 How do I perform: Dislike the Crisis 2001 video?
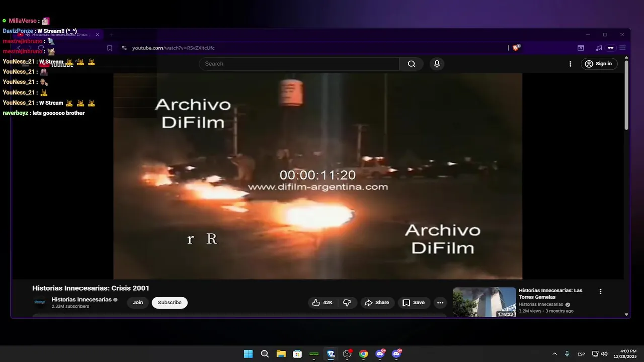[x=347, y=303]
